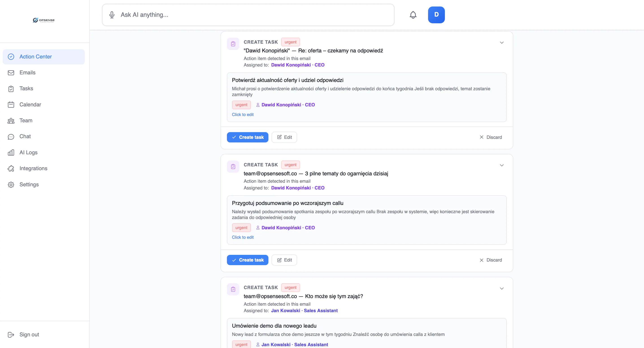The width and height of the screenshot is (644, 348).
Task: Open the user avatar menu labeled D
Action: pyautogui.click(x=436, y=15)
